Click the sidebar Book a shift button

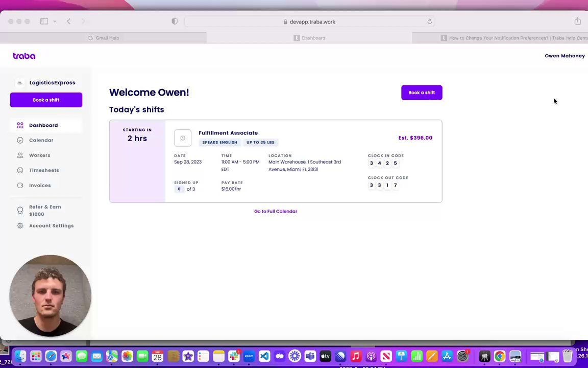46,100
